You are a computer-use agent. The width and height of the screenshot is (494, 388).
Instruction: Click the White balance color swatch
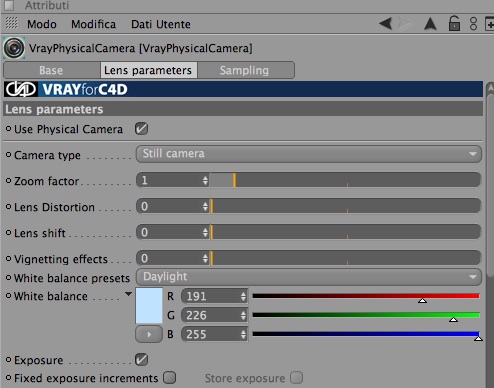[149, 306]
